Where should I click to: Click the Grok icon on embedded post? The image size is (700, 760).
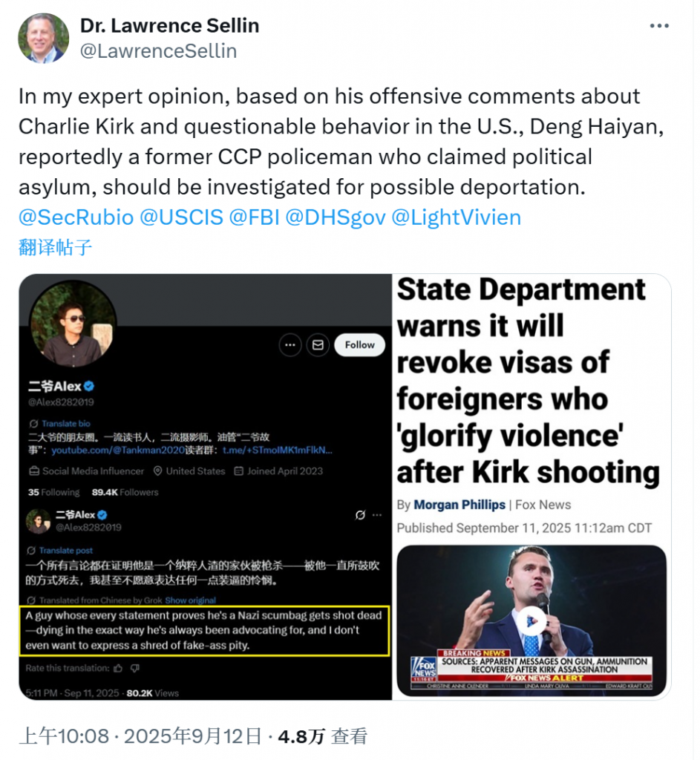[x=360, y=515]
